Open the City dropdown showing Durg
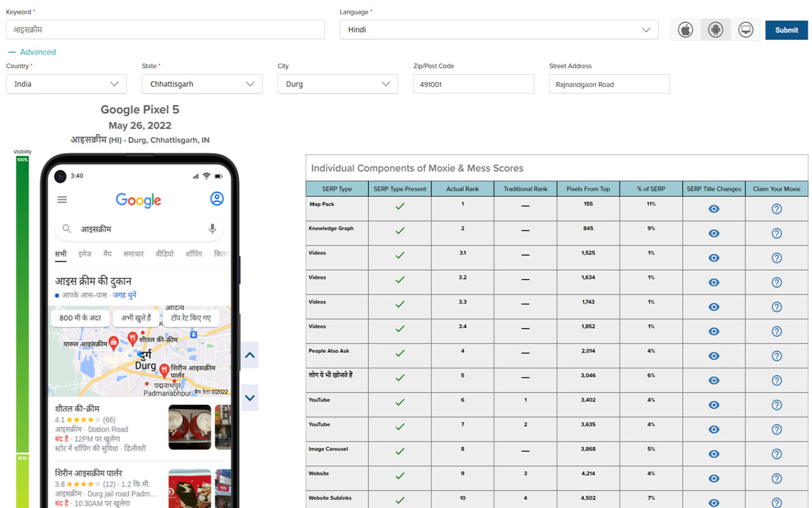The width and height of the screenshot is (812, 508). click(338, 84)
